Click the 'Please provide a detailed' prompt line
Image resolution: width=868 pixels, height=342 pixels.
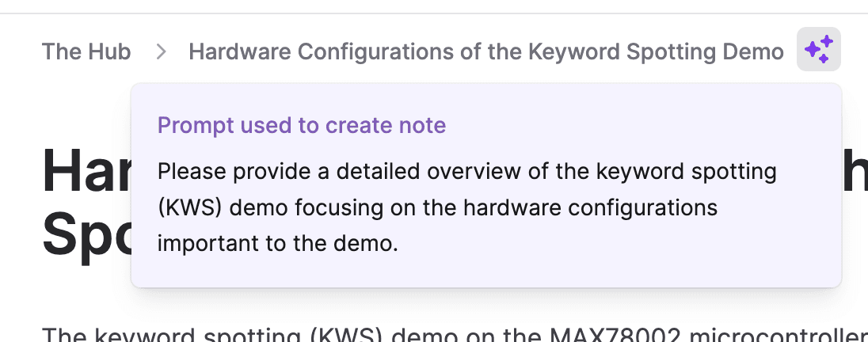pos(466,172)
